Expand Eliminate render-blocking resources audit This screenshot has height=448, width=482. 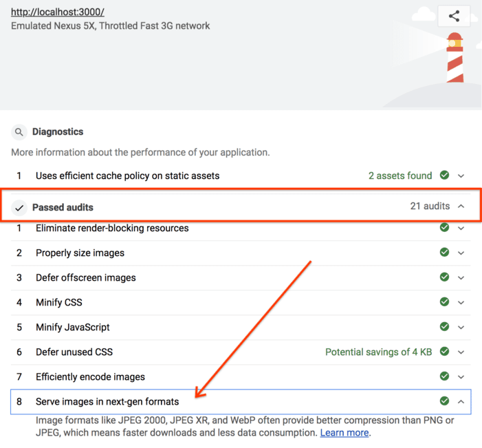coord(461,228)
